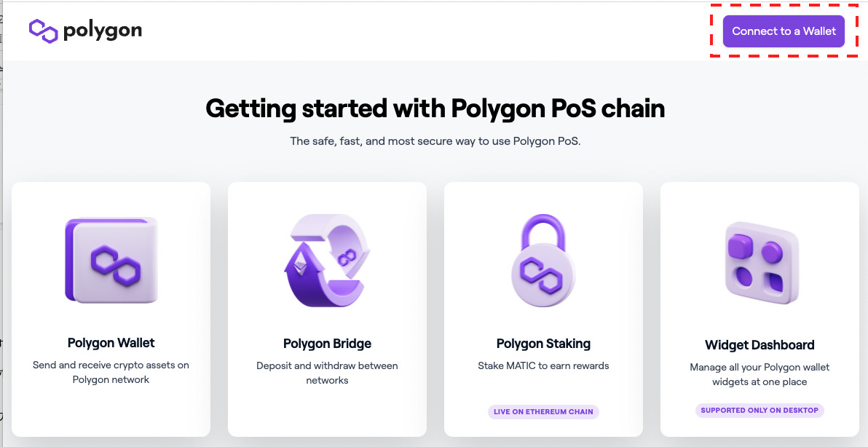
Task: Open the Polygon Wallet card title
Action: tap(111, 343)
